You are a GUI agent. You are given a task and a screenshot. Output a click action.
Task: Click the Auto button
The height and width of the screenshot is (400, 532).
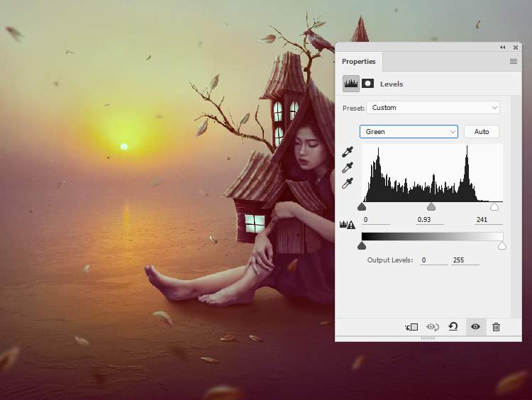click(x=482, y=132)
